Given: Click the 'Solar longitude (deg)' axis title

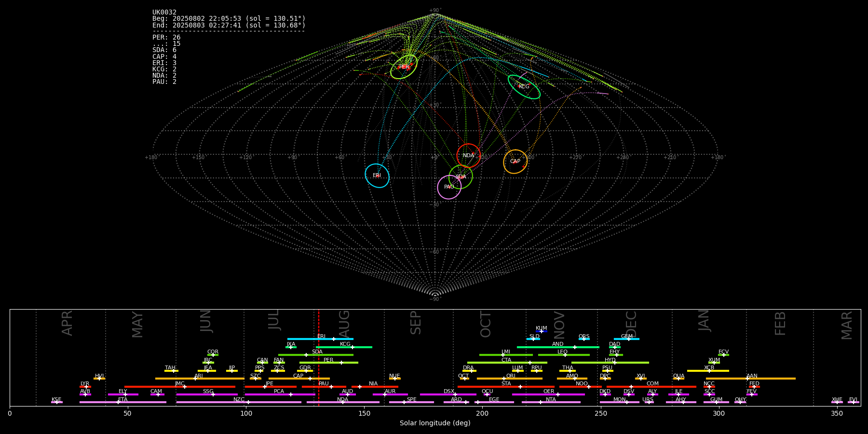Looking at the screenshot, I should tap(435, 423).
